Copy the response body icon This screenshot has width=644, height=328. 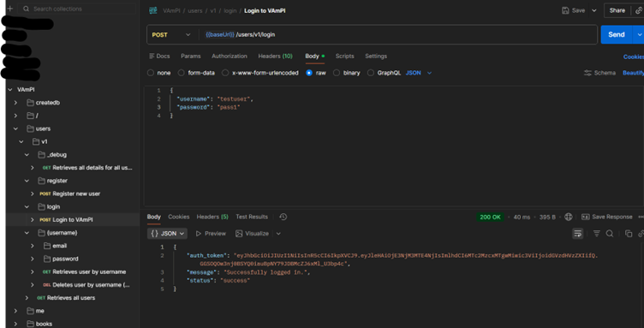tap(629, 234)
